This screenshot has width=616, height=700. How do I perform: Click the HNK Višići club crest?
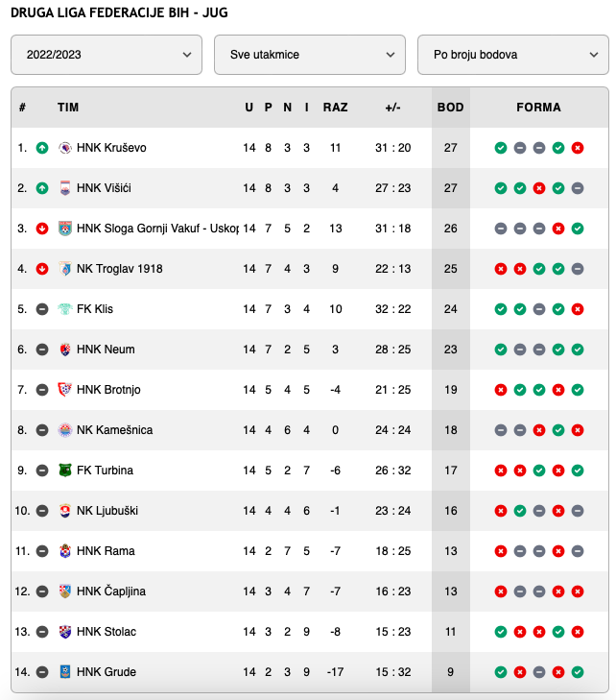pyautogui.click(x=65, y=188)
